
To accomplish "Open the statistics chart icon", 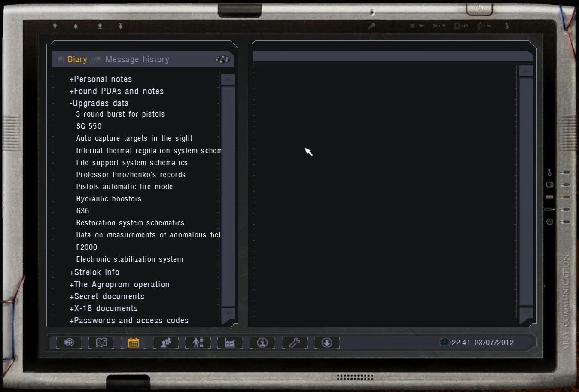I will (x=230, y=342).
